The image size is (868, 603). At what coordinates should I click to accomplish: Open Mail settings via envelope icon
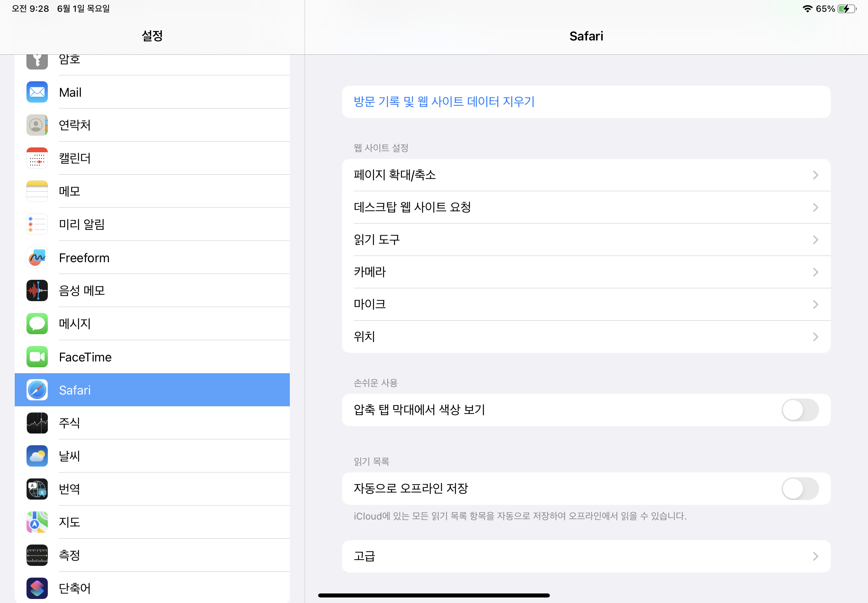point(37,92)
